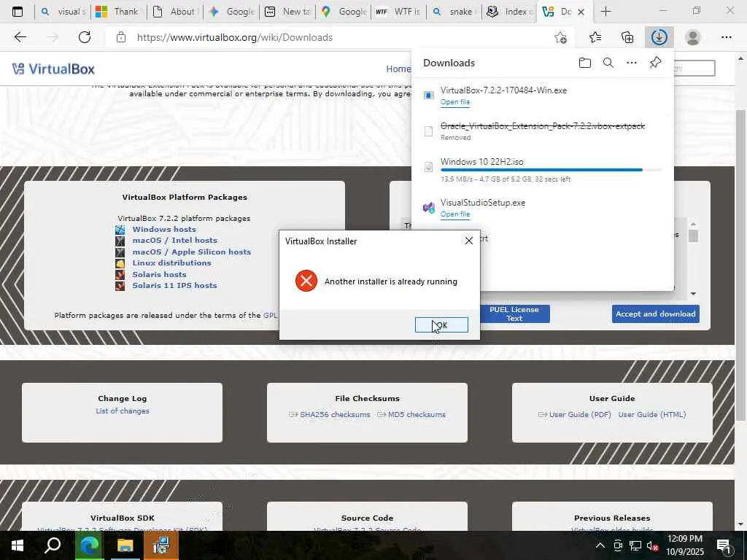This screenshot has width=747, height=560.
Task: Open downloads folder from Downloads panel
Action: point(585,63)
